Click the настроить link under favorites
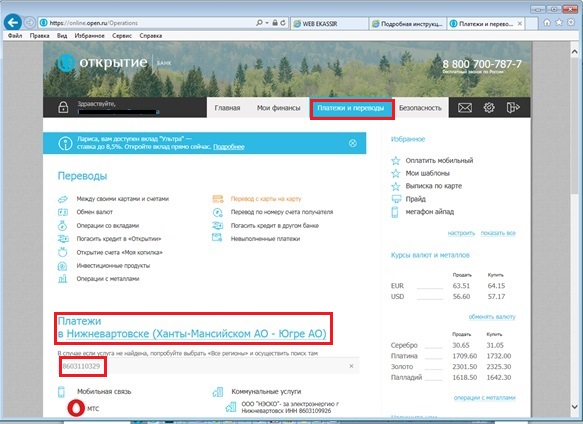Viewport: 583px width, 424px height. point(461,233)
